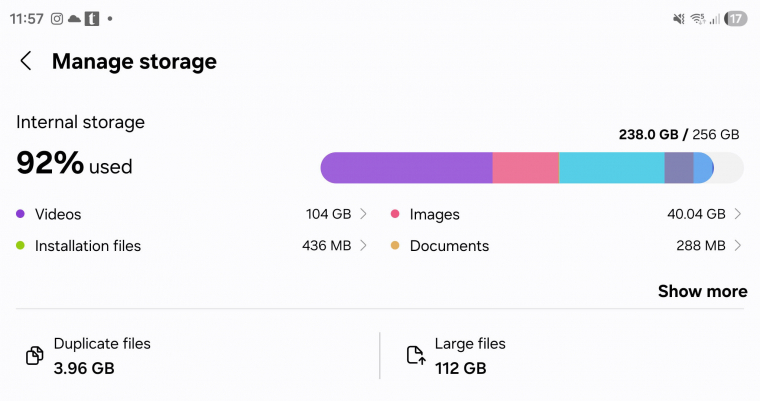Tap the Duplicate files icon

click(34, 356)
